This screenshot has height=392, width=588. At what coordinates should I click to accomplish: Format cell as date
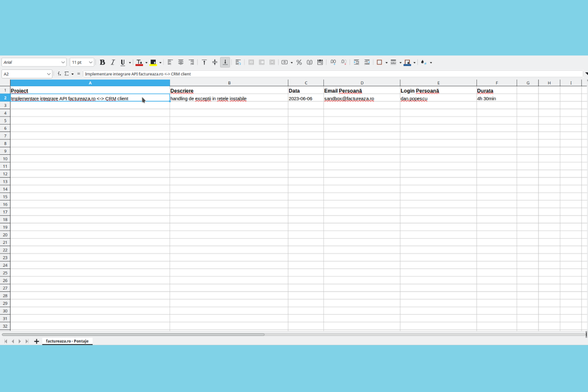pyautogui.click(x=320, y=62)
